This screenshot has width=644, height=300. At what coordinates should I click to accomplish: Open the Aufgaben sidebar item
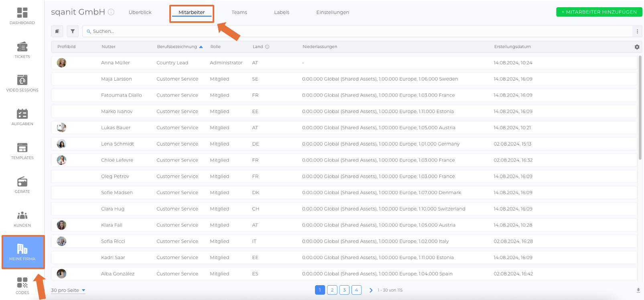click(x=22, y=117)
